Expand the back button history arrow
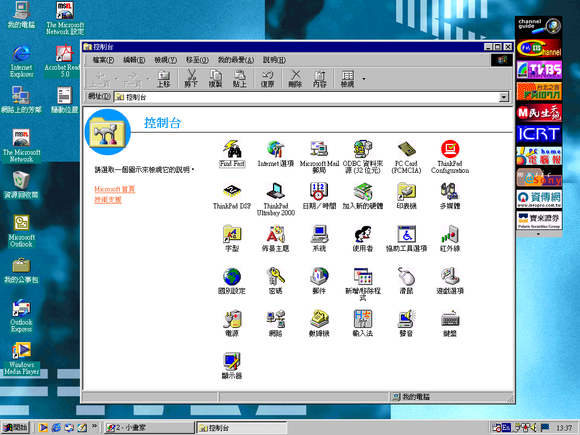Image resolution: width=580 pixels, height=435 pixels. point(117,79)
